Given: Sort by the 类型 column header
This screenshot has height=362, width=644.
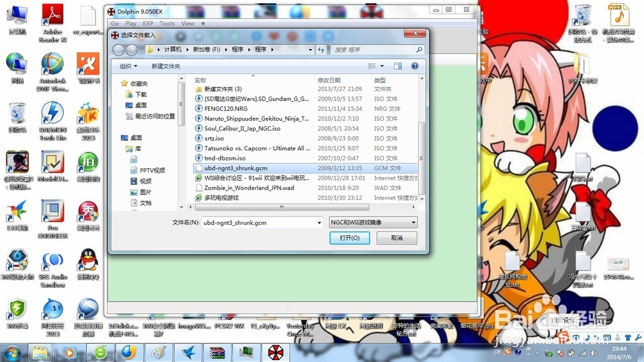Looking at the screenshot, I should (x=380, y=80).
